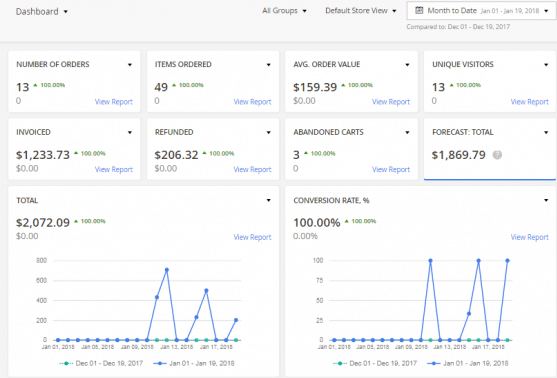The height and width of the screenshot is (378, 557).
Task: Click the Forecast help question mark icon
Action: point(497,155)
